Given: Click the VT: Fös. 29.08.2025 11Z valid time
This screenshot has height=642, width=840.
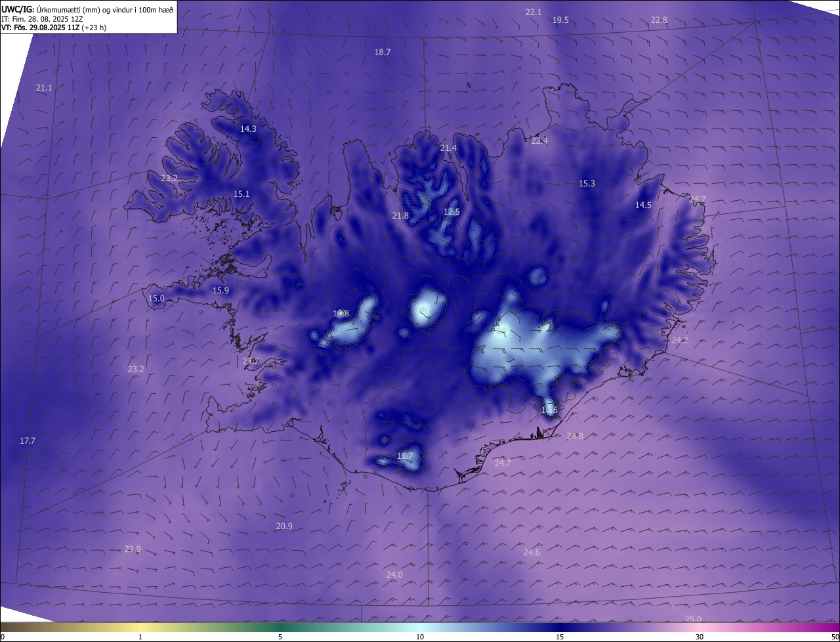Looking at the screenshot, I should [54, 28].
